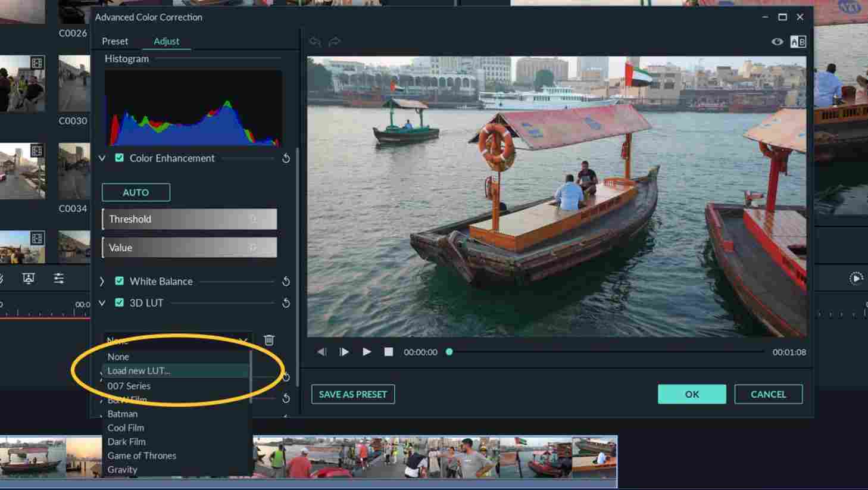Reset the White Balance settings
This screenshot has width=868, height=490.
tap(286, 281)
